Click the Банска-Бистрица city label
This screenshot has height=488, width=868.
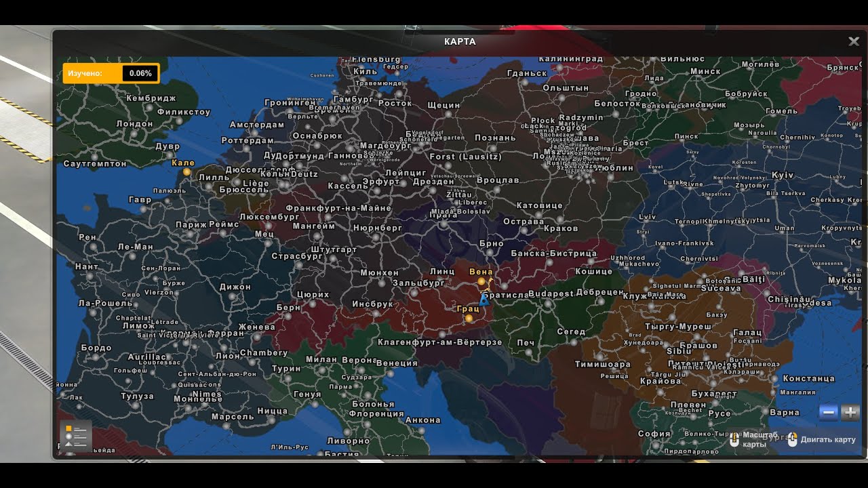(554, 253)
